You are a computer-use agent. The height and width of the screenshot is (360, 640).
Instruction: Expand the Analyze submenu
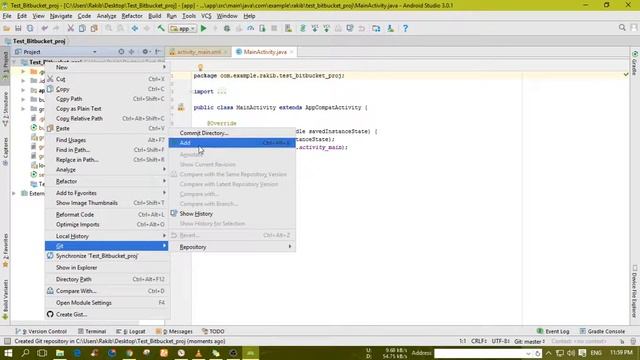click(107, 169)
